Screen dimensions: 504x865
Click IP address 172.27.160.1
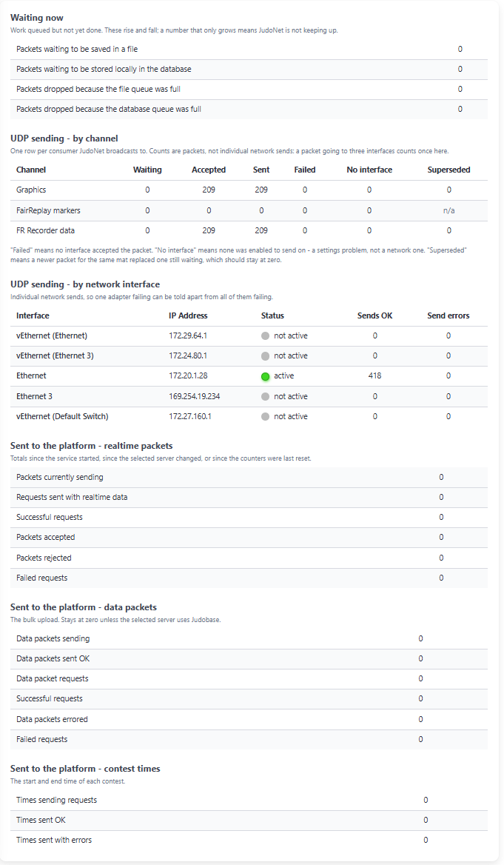[x=189, y=416]
